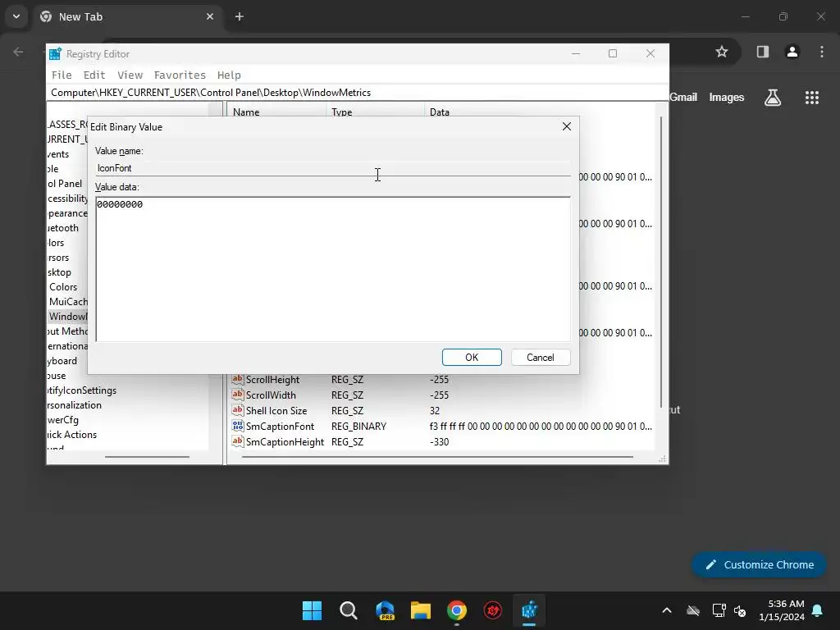Click OK in Edit Binary Value dialog

(x=472, y=358)
